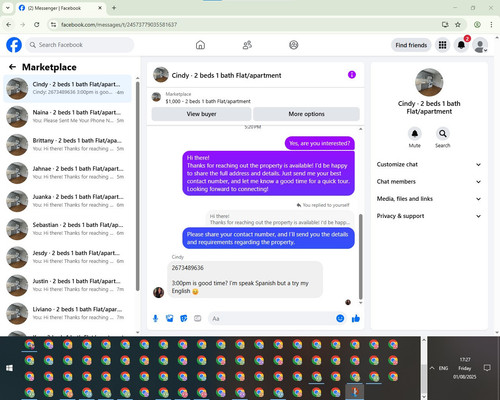
Task: Click the More options button
Action: [x=306, y=114]
